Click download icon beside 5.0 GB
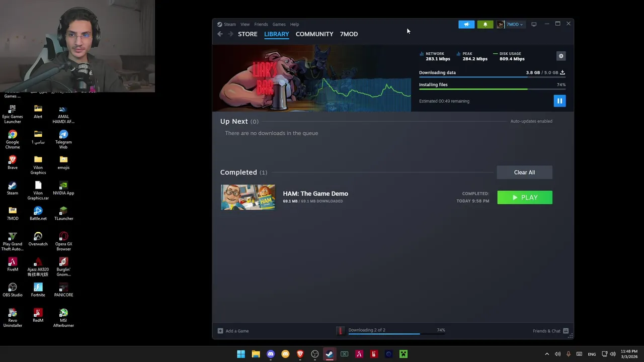644x362 pixels. pyautogui.click(x=562, y=72)
